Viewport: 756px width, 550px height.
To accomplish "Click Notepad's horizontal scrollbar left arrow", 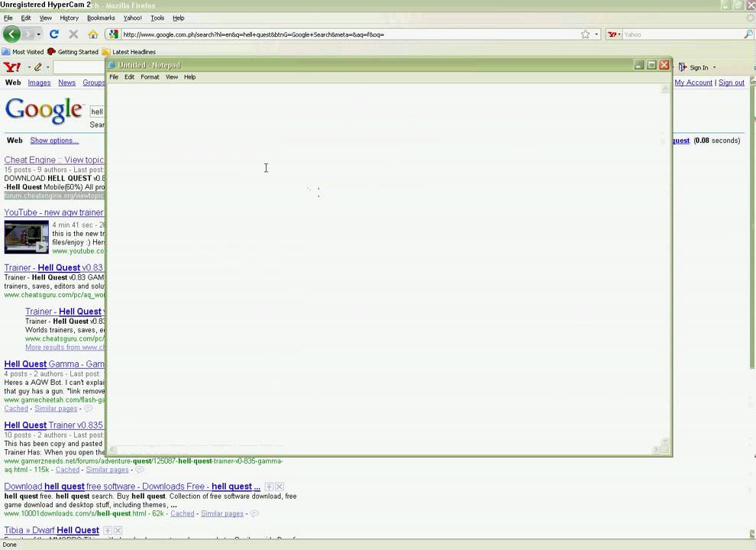I will [111, 450].
